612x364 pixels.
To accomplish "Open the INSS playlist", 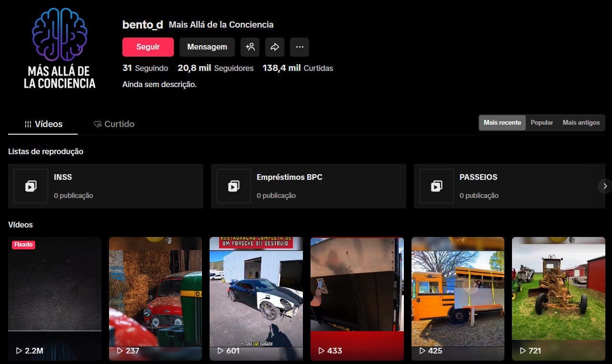I will point(106,186).
